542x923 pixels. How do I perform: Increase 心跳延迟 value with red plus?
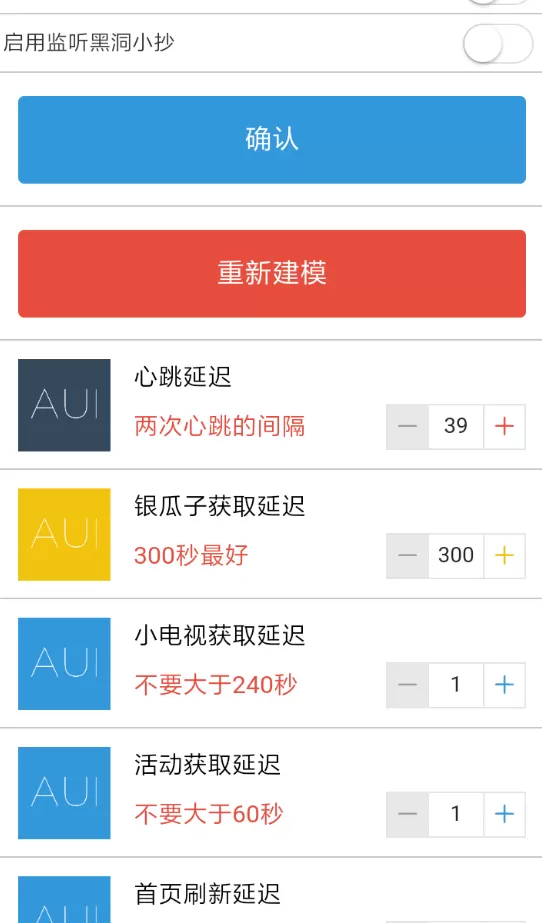(504, 427)
